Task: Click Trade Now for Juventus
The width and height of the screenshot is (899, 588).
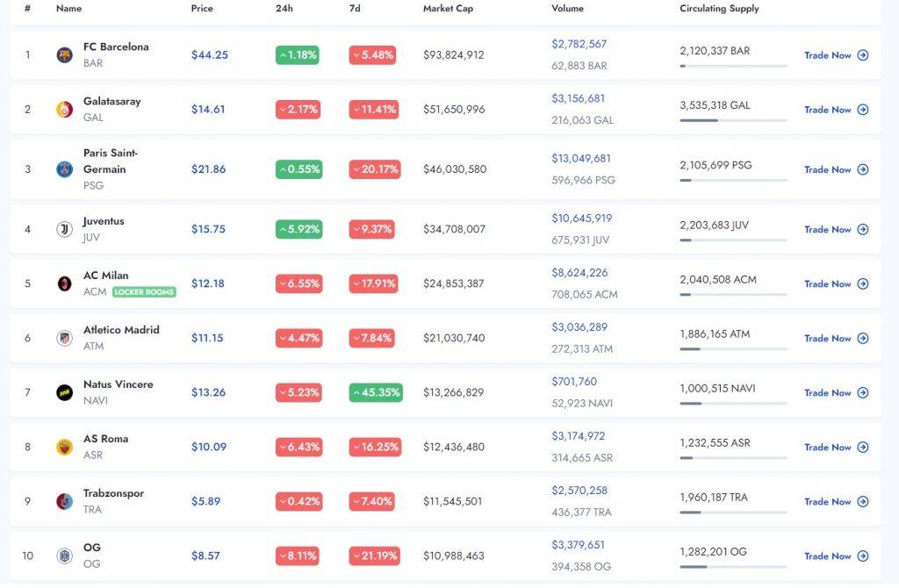Action: [836, 229]
